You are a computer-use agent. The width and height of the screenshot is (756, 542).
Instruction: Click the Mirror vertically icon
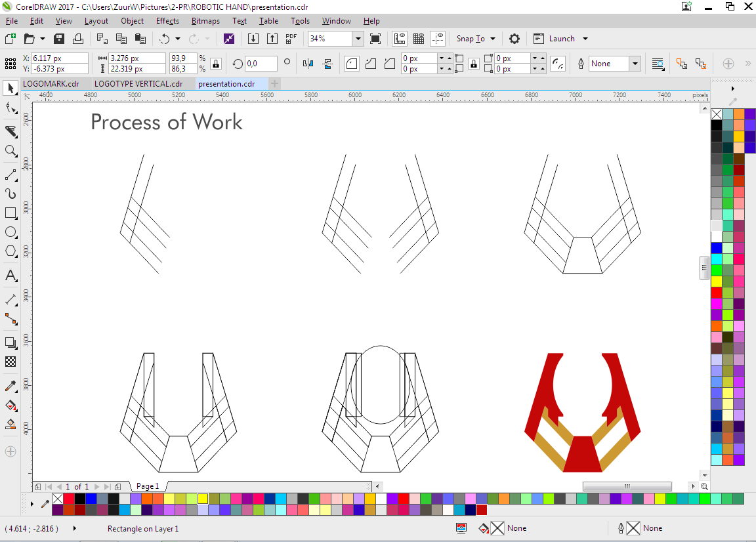coord(327,63)
